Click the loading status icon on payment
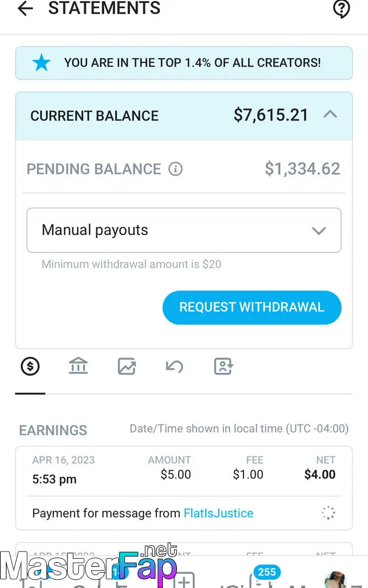368x588 pixels. 328,513
